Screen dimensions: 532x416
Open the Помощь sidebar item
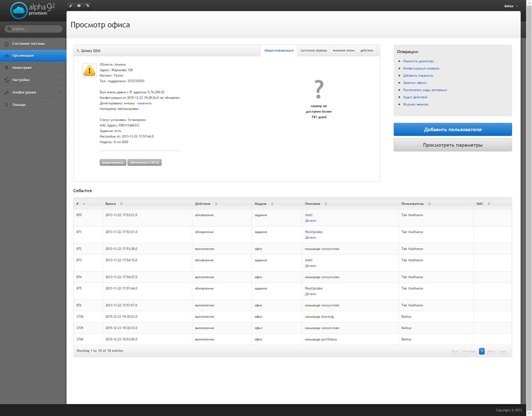[x=33, y=105]
